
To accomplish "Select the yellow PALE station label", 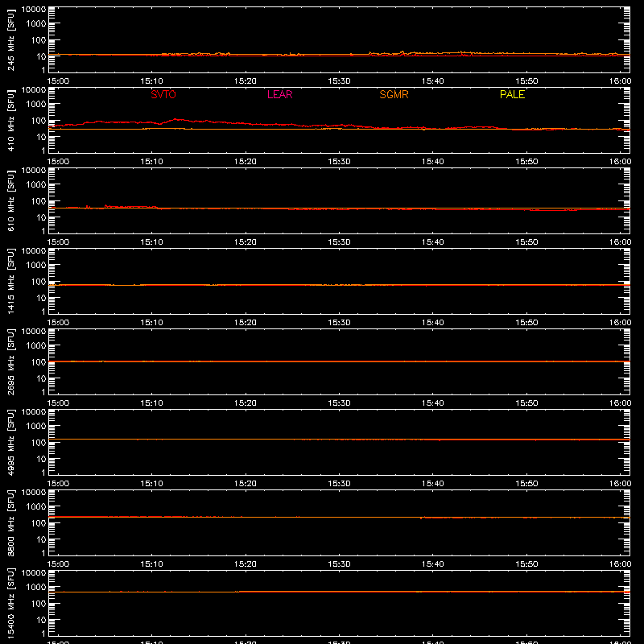I will pos(512,94).
